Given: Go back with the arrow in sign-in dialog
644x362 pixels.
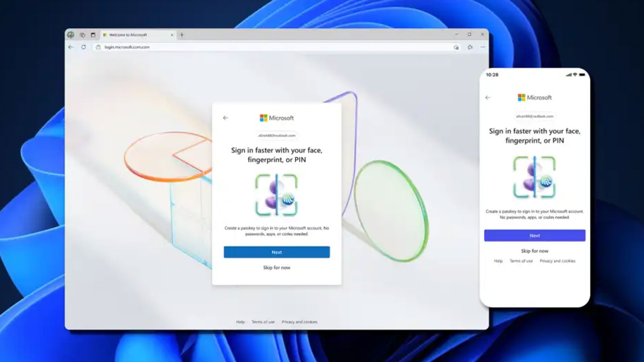Looking at the screenshot, I should (x=225, y=118).
